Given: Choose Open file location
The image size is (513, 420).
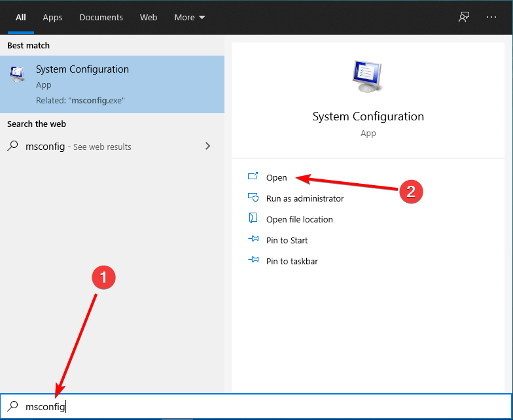Looking at the screenshot, I should (x=299, y=219).
